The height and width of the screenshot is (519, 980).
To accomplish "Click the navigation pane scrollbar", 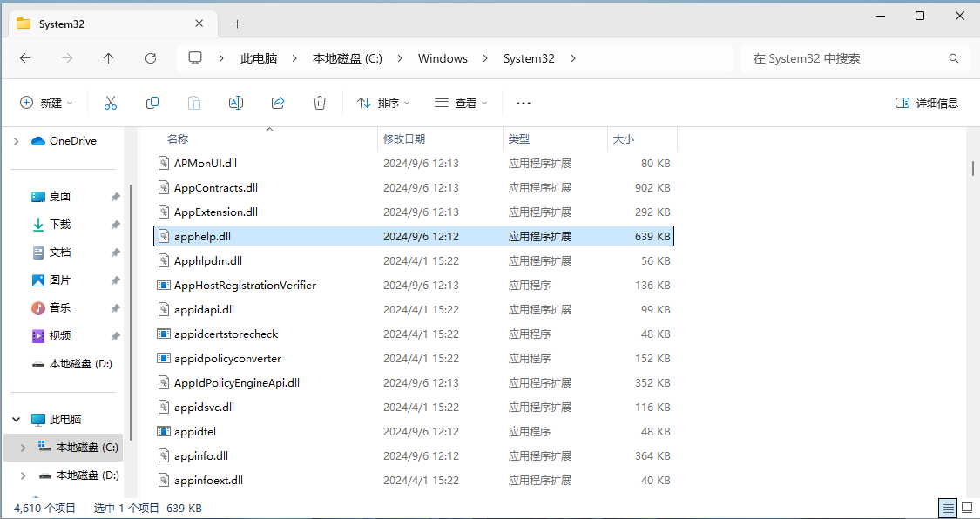I will (x=131, y=312).
